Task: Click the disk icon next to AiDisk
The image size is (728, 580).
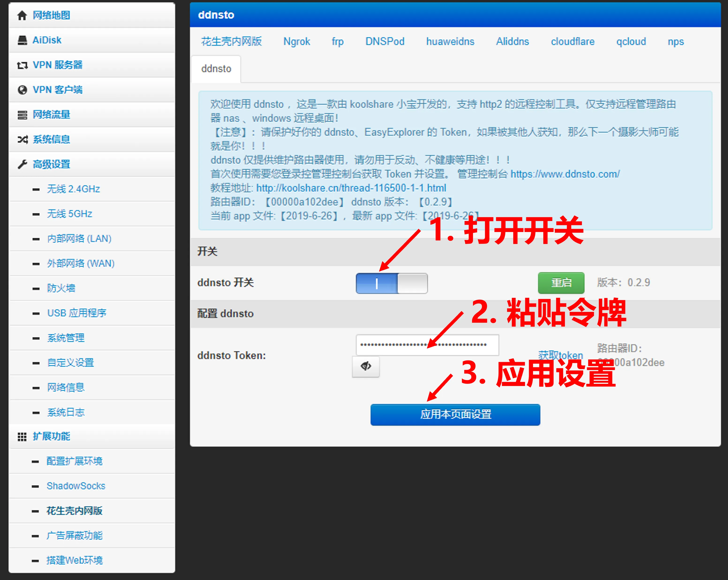Action: [22, 40]
